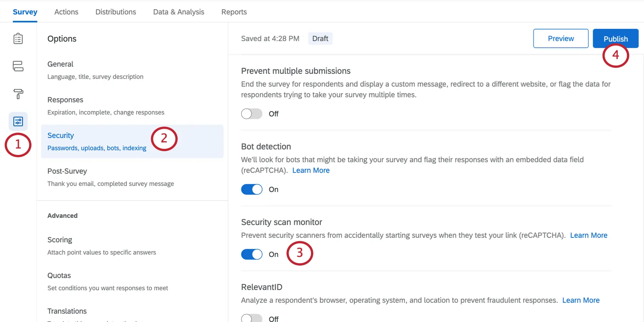Image resolution: width=644 pixels, height=322 pixels.
Task: Click the Preview button
Action: (x=561, y=39)
